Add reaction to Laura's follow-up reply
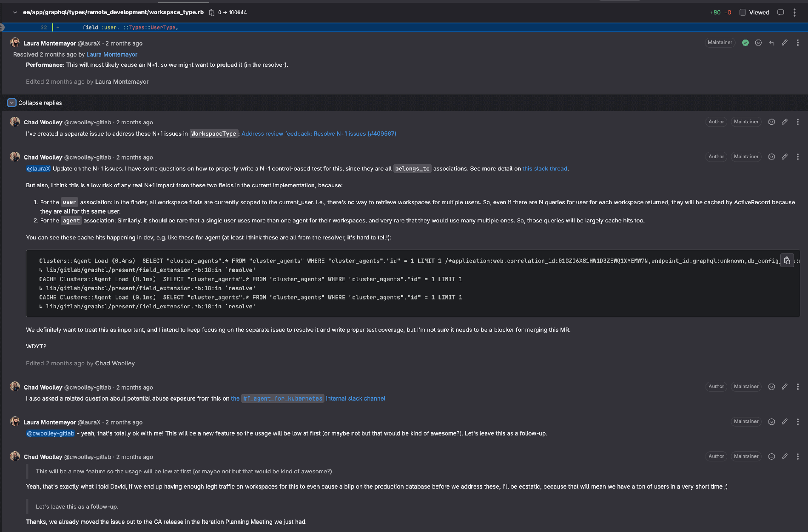The image size is (808, 532). pyautogui.click(x=771, y=421)
